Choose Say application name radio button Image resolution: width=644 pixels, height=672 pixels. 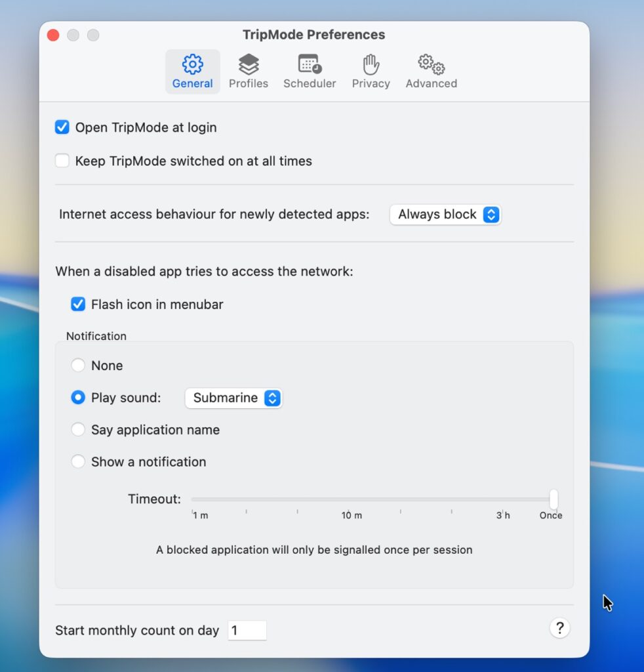[x=78, y=430]
